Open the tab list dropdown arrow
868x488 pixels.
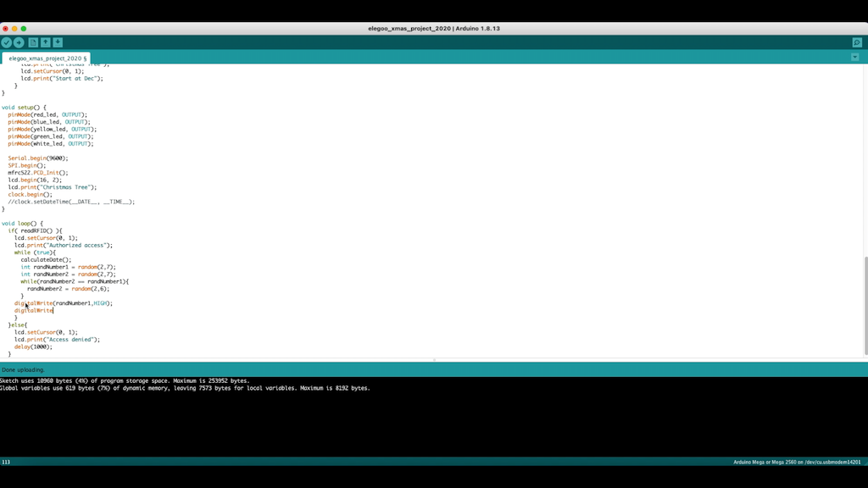pos(854,56)
